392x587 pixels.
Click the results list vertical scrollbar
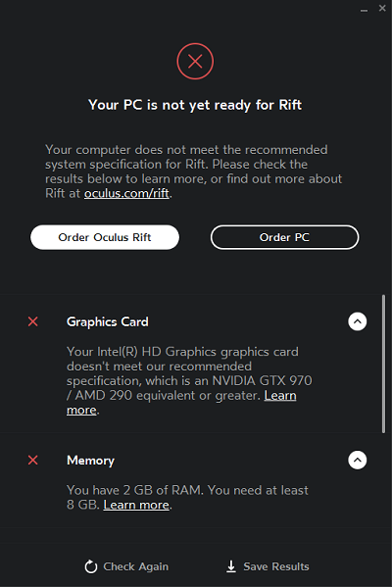[383, 364]
